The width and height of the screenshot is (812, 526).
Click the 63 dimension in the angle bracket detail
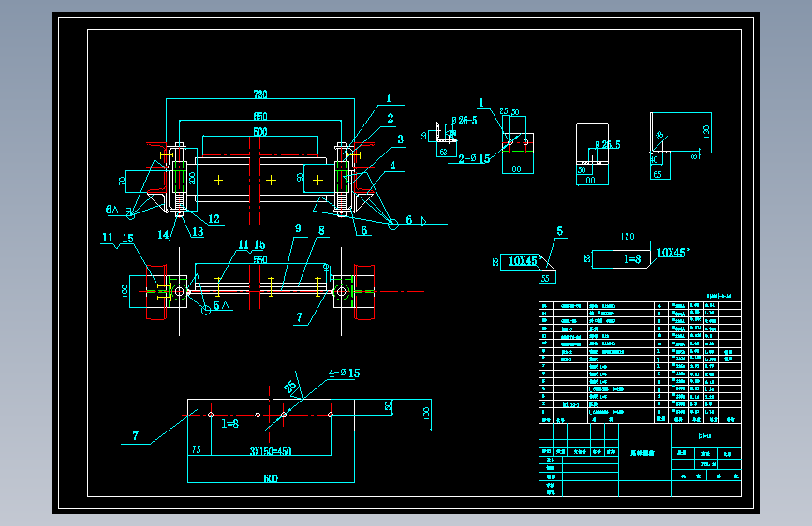tap(443, 153)
